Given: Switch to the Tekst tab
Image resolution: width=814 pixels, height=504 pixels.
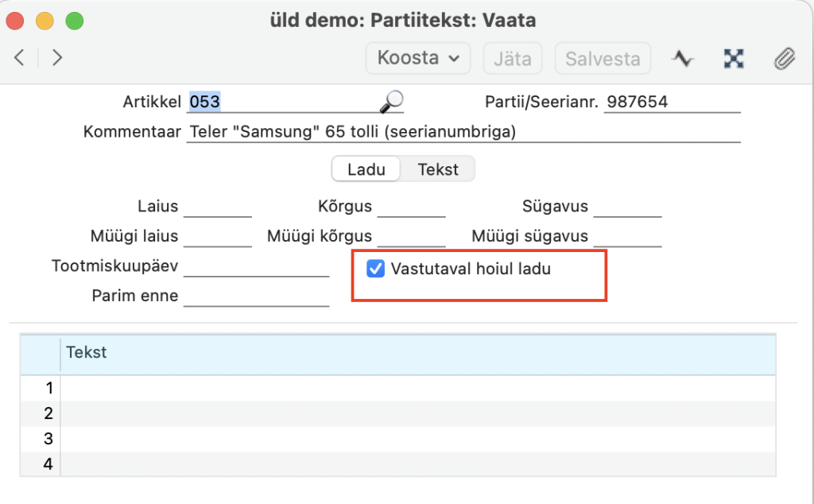Looking at the screenshot, I should click(x=438, y=169).
